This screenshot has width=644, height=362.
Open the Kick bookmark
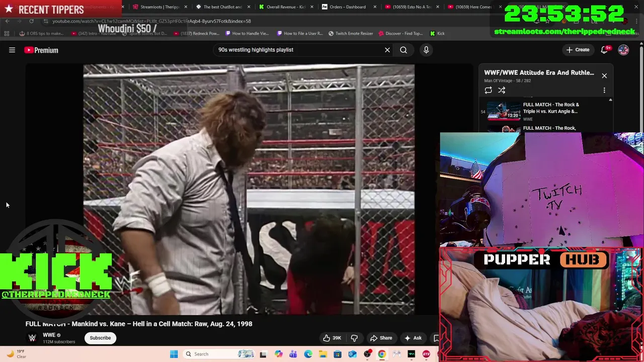click(437, 33)
